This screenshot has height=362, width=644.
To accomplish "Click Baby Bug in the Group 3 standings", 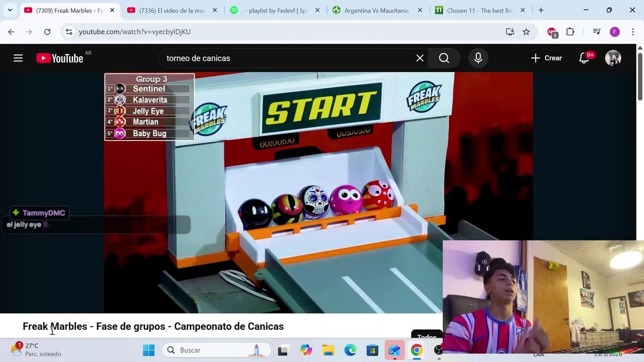I will [149, 133].
